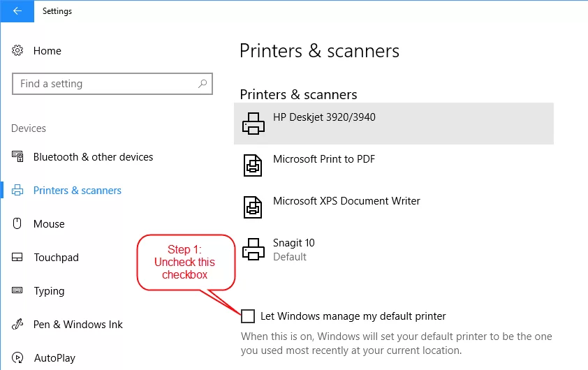Open the Touchpad settings page

click(57, 258)
